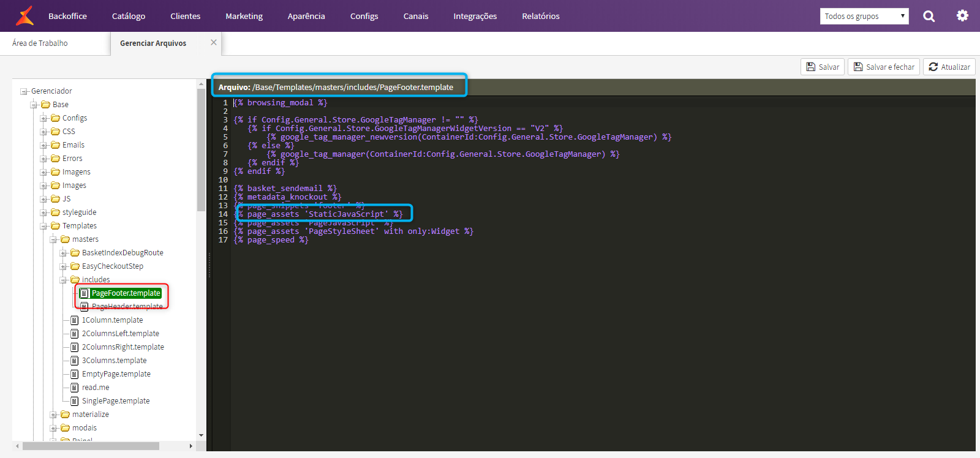
Task: Open the Backoffice menu
Action: (x=67, y=16)
